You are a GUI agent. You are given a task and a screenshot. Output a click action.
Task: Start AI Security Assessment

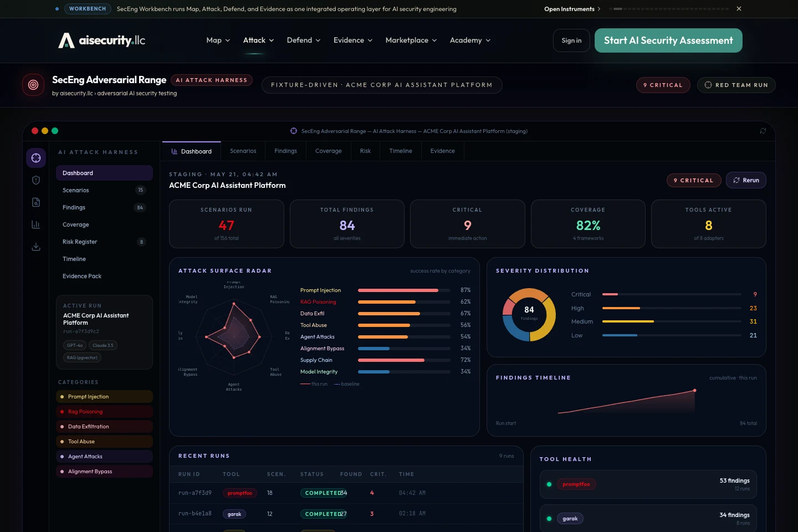668,40
